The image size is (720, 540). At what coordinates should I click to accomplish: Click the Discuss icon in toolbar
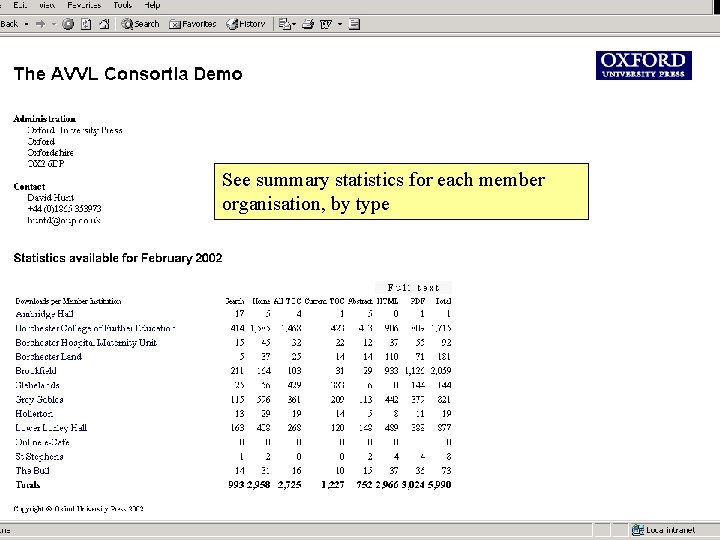pyautogui.click(x=354, y=24)
